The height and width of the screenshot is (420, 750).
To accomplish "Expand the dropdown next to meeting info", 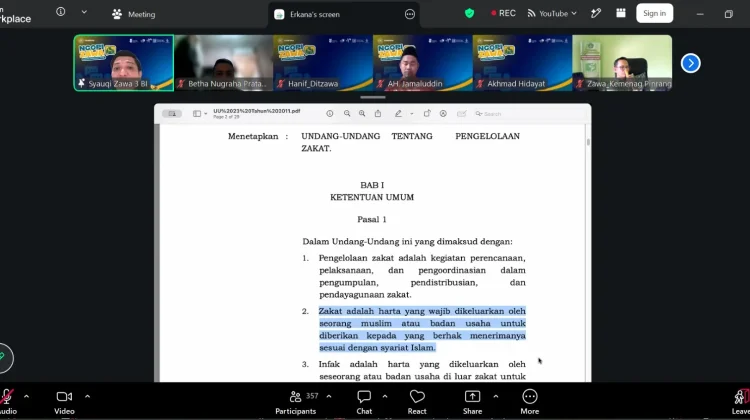I will pyautogui.click(x=84, y=12).
